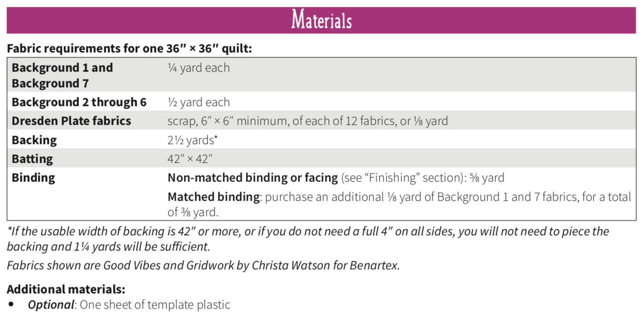The width and height of the screenshot is (644, 316).
Task: Click the Christa Watson for Benartex credit line
Action: (203, 266)
